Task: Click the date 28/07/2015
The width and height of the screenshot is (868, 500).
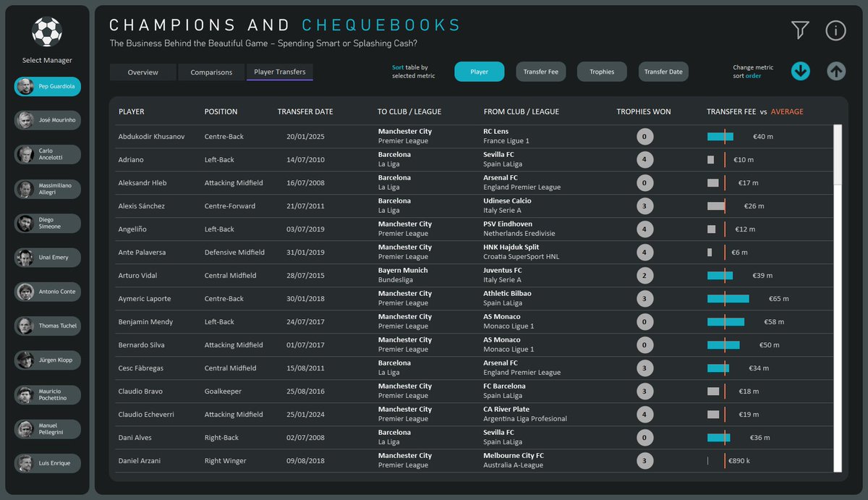Action: tap(305, 276)
